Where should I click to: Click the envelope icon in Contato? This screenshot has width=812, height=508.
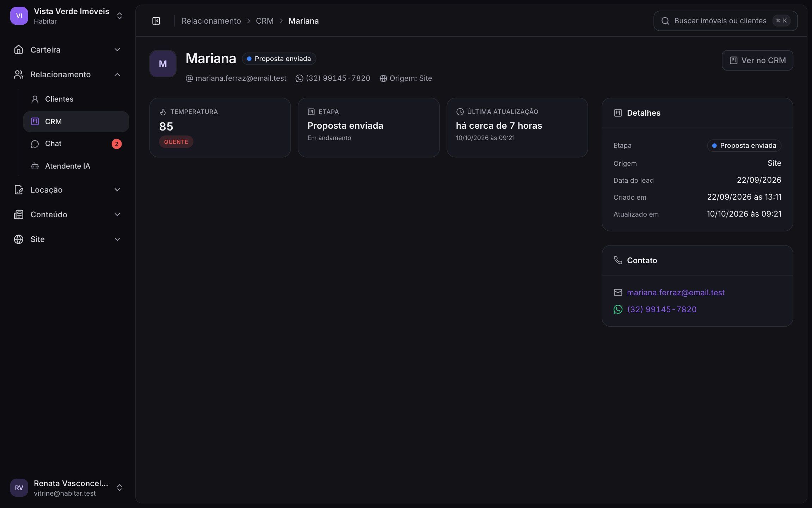pyautogui.click(x=618, y=292)
